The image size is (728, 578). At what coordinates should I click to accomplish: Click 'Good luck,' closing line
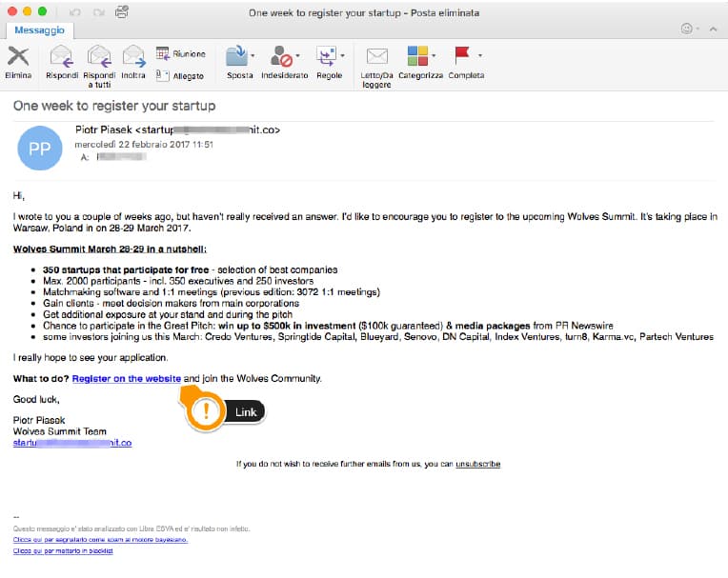pos(36,399)
